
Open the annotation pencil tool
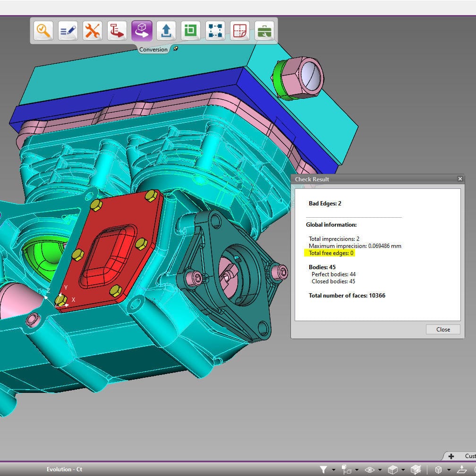[67, 31]
